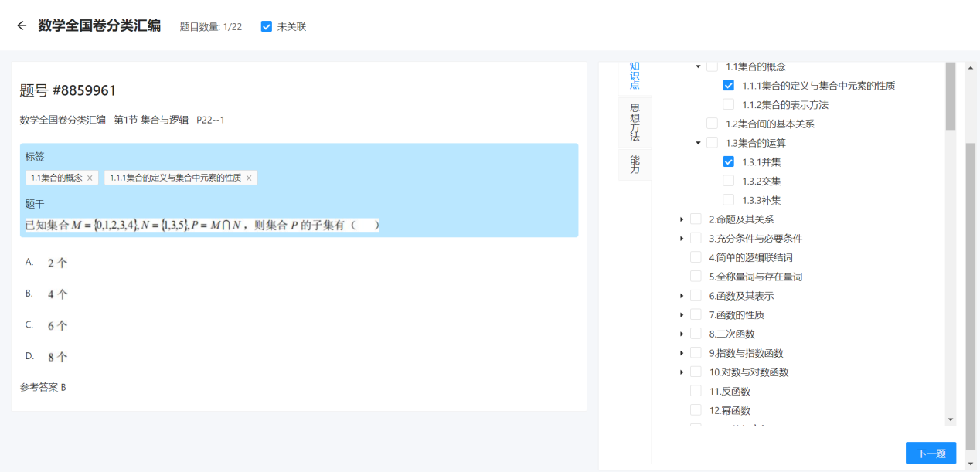Check the 12.幂函数 checkbox
The image size is (980, 472).
[x=696, y=410]
